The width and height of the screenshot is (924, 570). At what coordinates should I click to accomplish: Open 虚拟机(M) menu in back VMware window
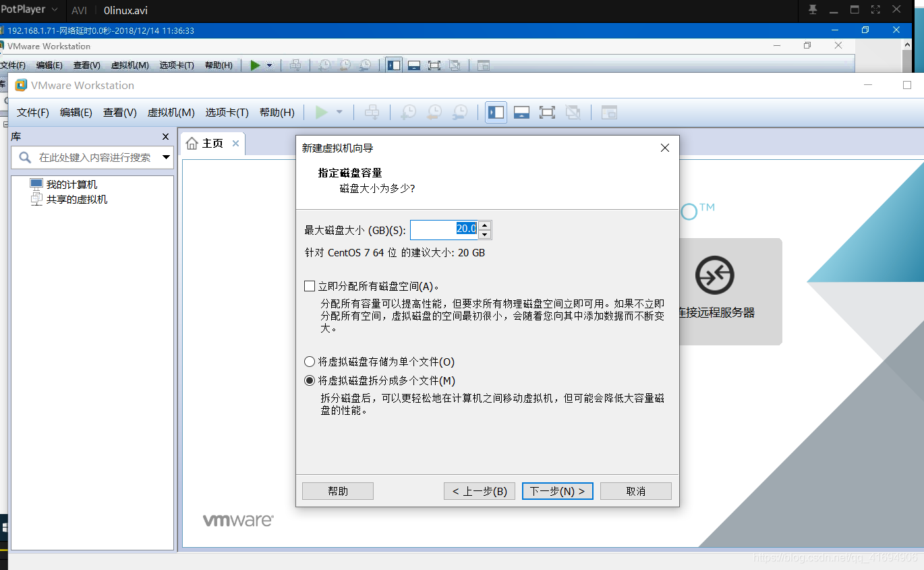click(130, 65)
